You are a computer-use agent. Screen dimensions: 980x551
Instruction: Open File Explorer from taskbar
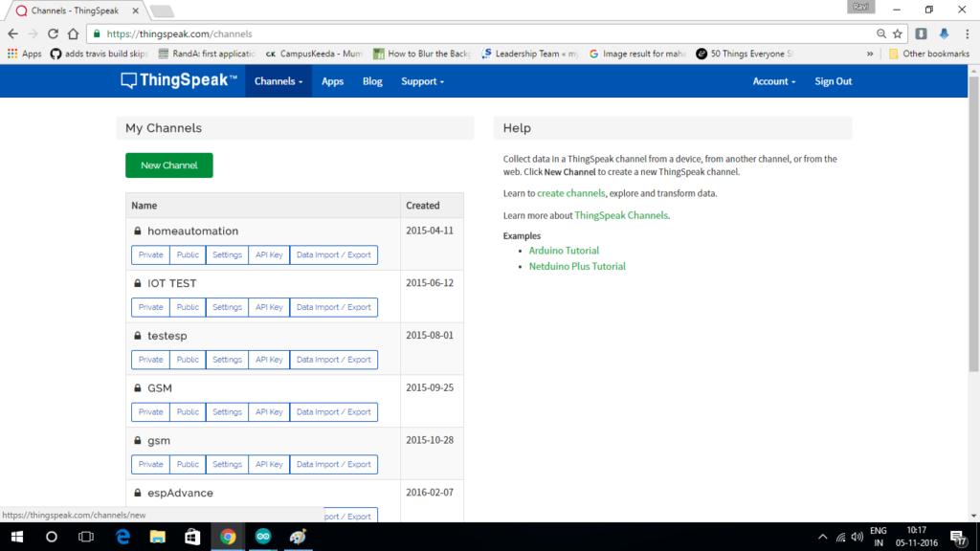[158, 537]
